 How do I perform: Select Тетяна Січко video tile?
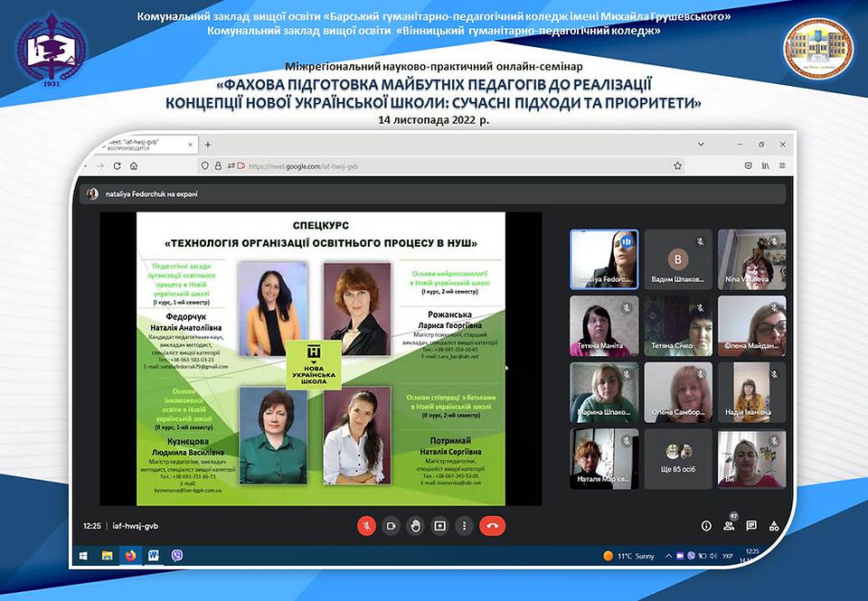pyautogui.click(x=678, y=326)
